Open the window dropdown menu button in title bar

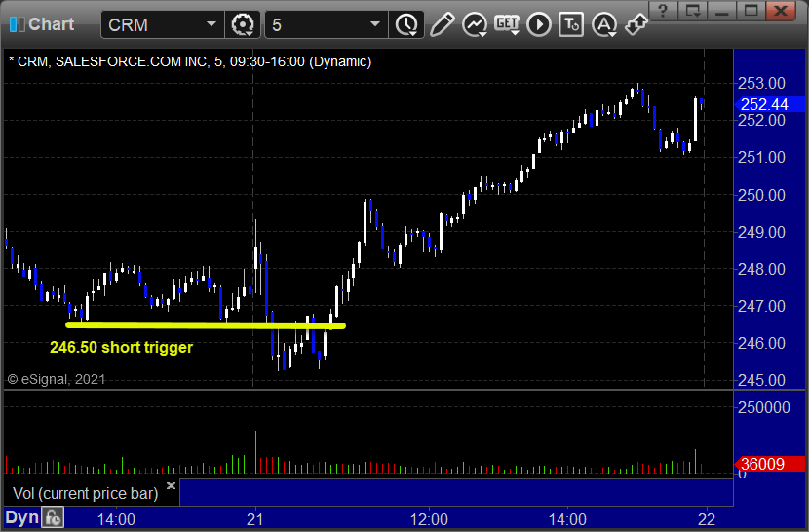pos(692,10)
